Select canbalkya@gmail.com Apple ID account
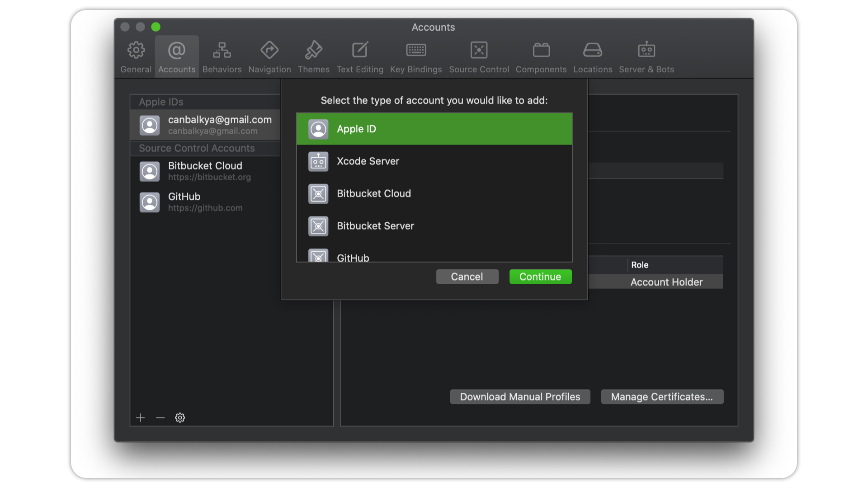This screenshot has height=488, width=868. coord(205,125)
